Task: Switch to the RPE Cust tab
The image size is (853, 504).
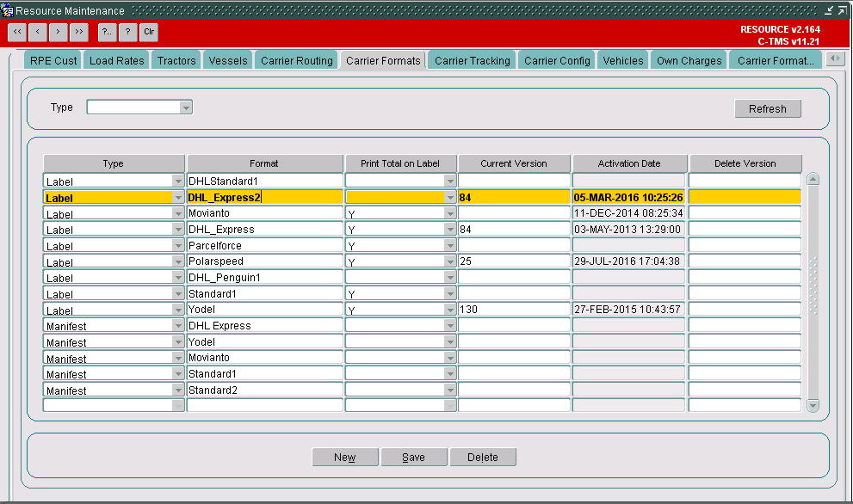Action: tap(53, 60)
